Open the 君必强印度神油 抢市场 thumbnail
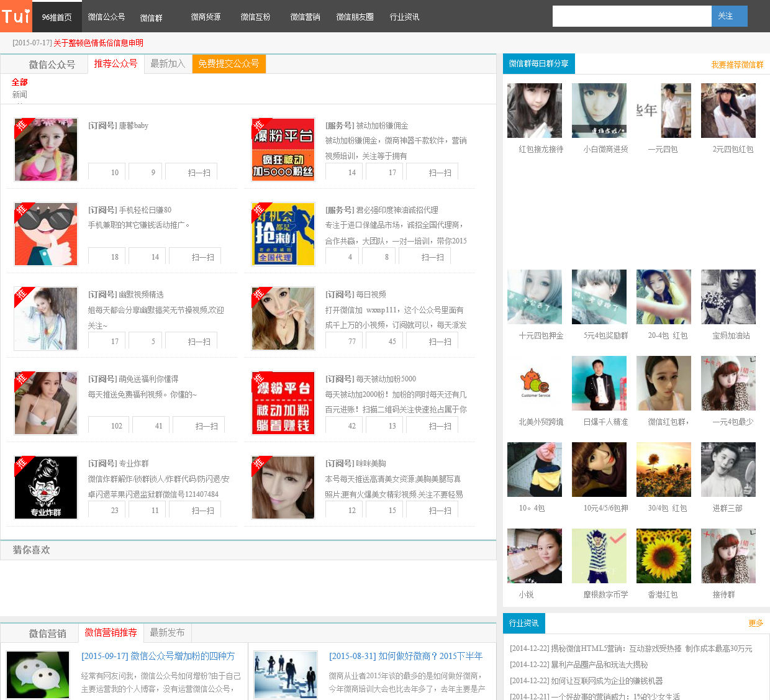Image resolution: width=770 pixels, height=700 pixels. tap(283, 234)
